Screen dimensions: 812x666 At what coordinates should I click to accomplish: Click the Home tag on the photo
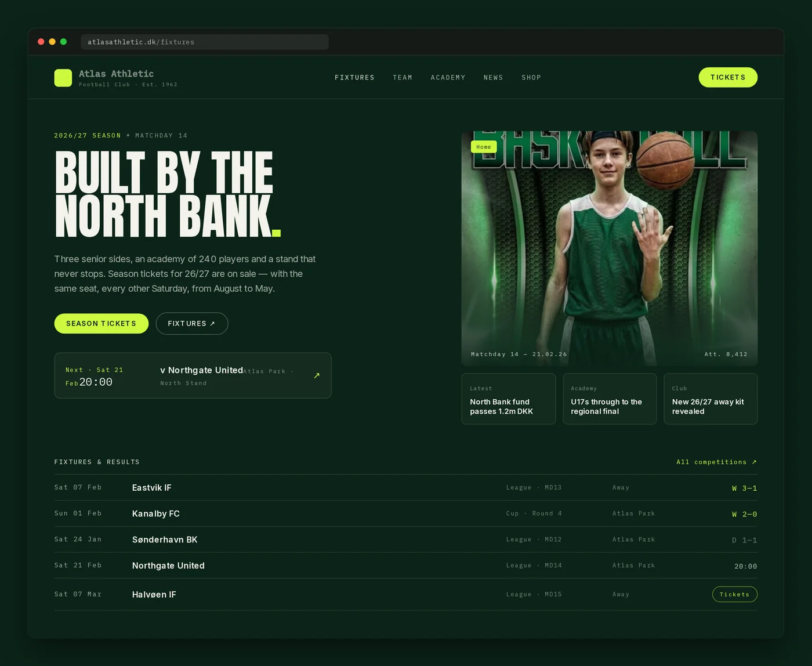click(x=484, y=147)
